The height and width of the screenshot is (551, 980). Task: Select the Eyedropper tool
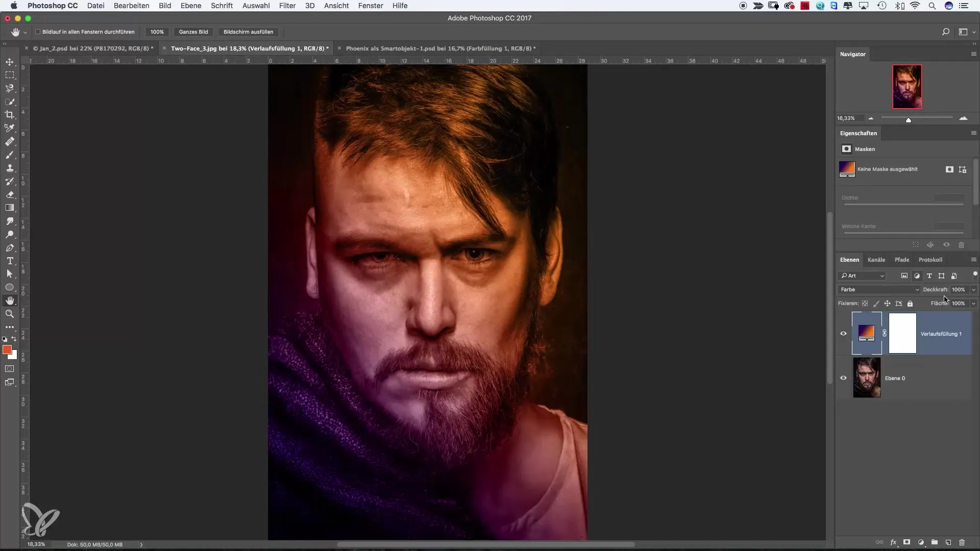tap(10, 128)
